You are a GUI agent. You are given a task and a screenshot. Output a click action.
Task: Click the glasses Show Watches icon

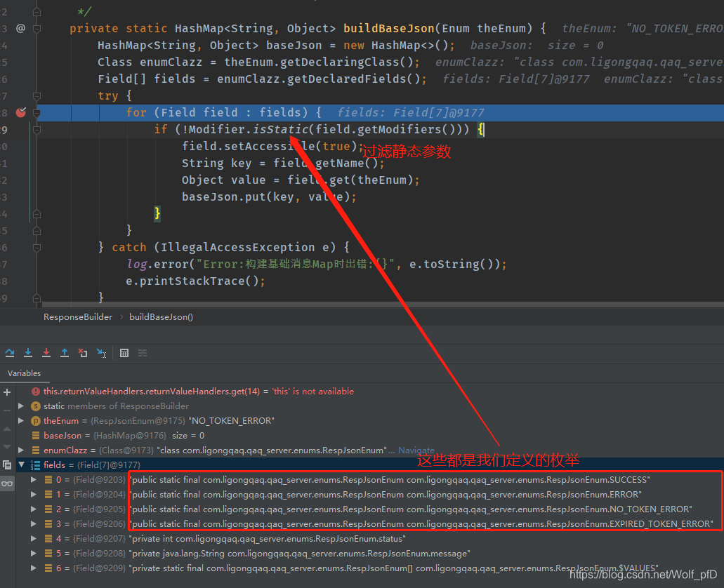click(7, 483)
